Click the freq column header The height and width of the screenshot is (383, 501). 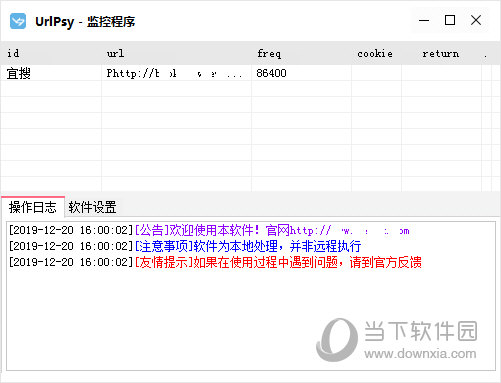[301, 53]
